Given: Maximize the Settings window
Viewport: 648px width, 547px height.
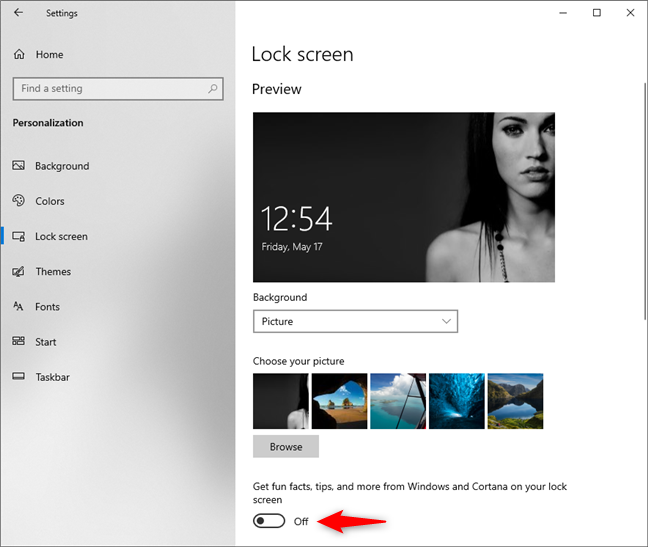Looking at the screenshot, I should (x=597, y=13).
